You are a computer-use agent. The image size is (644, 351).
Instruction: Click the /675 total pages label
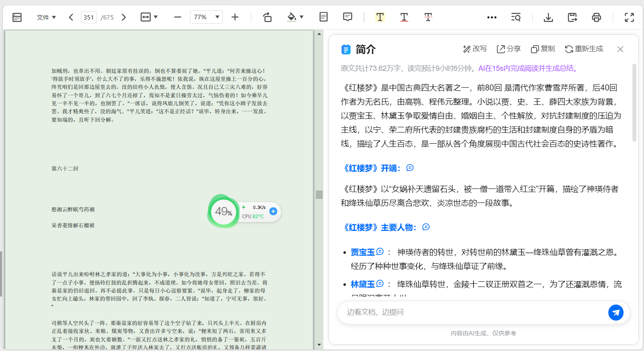(107, 17)
